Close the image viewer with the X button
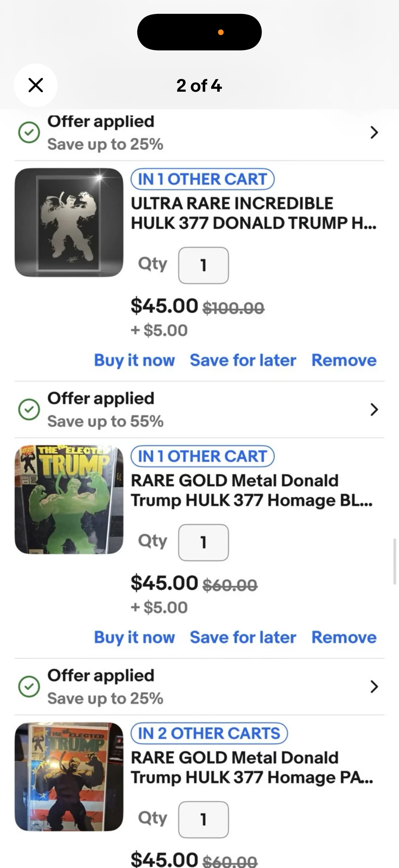This screenshot has height=868, width=399. click(x=36, y=85)
